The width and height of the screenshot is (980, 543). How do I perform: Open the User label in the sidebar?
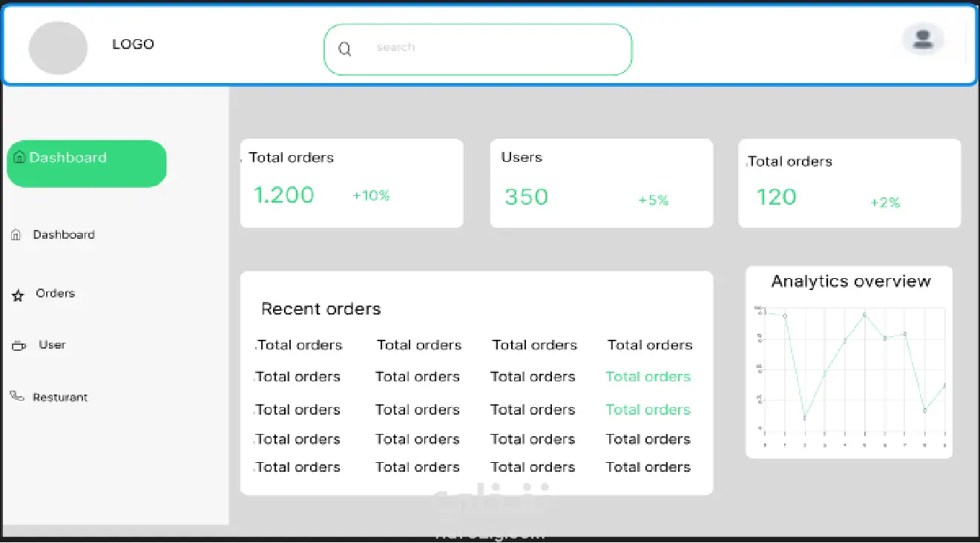point(52,345)
